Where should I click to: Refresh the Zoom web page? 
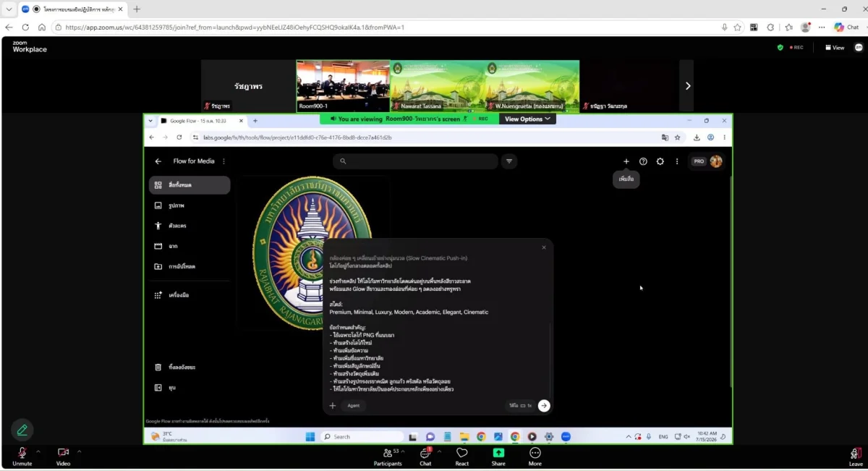[x=25, y=27]
